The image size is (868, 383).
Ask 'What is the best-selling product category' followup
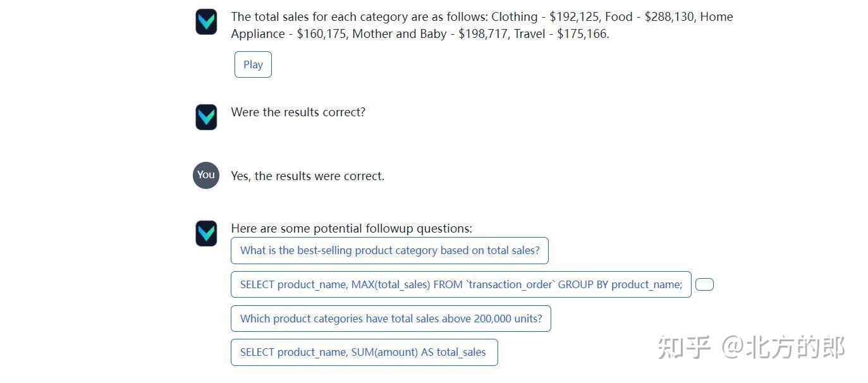tap(389, 250)
